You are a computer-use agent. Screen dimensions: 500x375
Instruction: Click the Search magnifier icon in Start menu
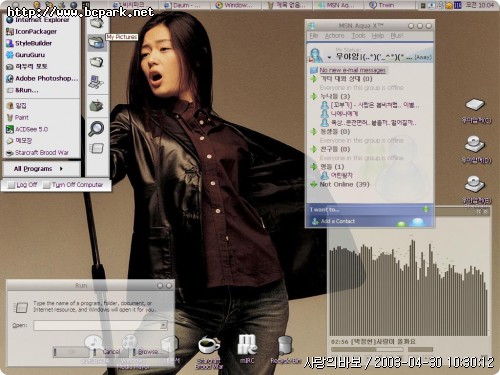click(96, 129)
